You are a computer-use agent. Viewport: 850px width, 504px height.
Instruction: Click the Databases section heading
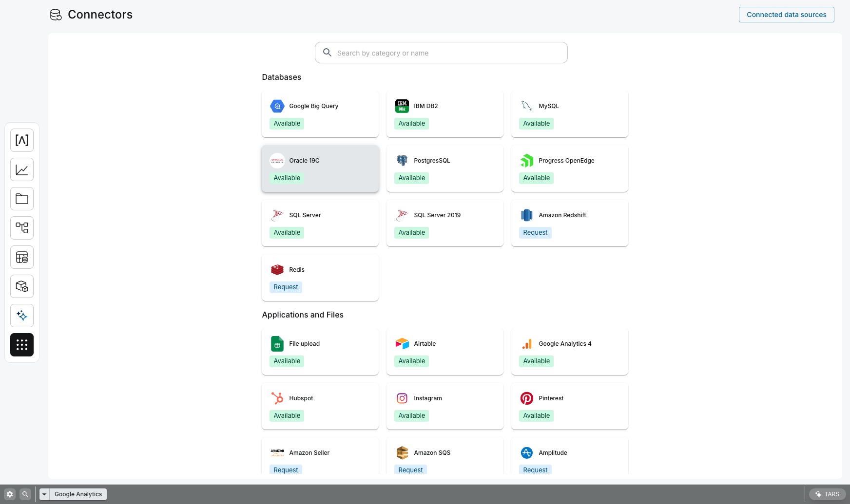(282, 77)
